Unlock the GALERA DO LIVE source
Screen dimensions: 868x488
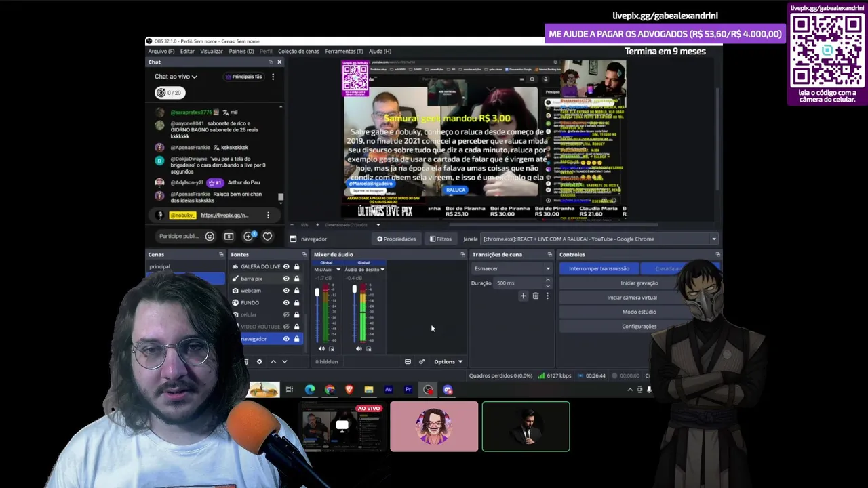296,266
